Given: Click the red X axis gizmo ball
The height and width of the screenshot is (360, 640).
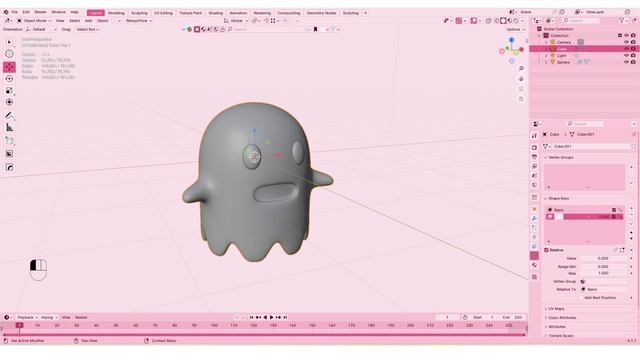Looking at the screenshot, I should (521, 49).
